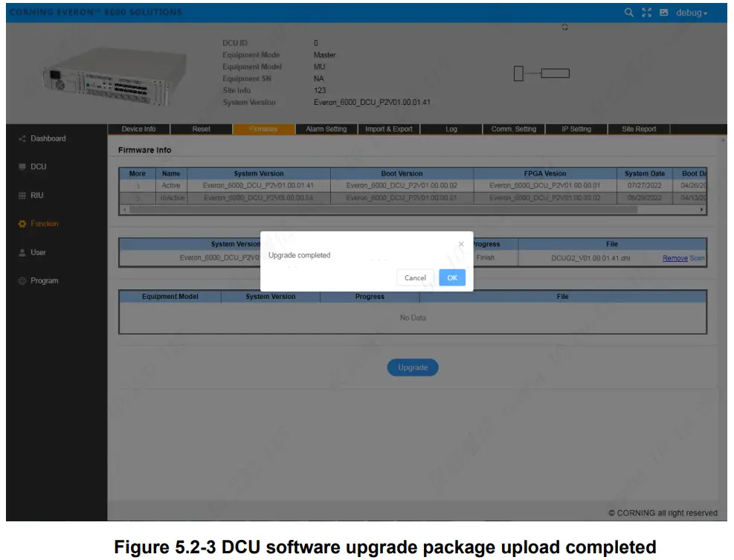Click the RIU grid icon

pyautogui.click(x=22, y=196)
